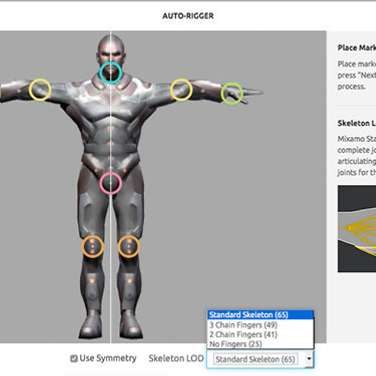This screenshot has height=376, width=376.
Task: Select No Fingers (25) option
Action: click(x=260, y=344)
